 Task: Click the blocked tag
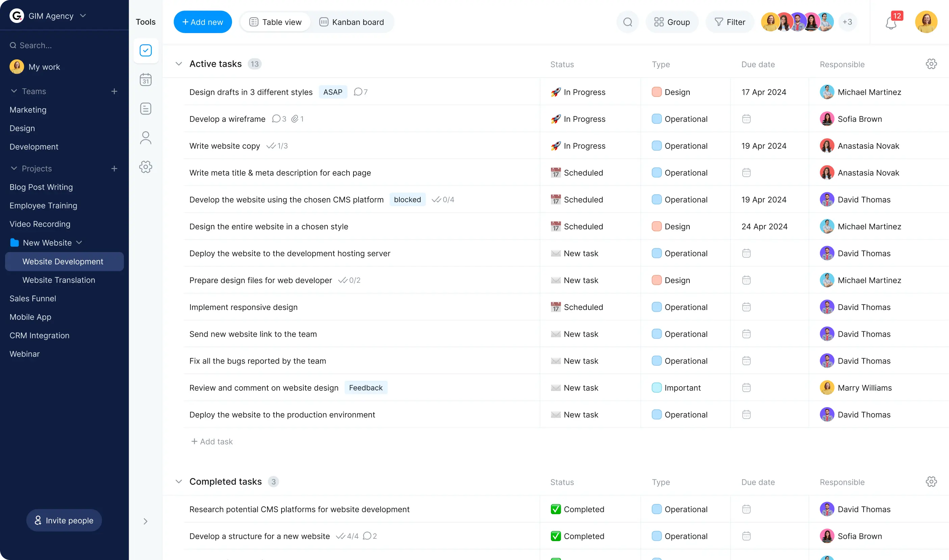point(407,199)
